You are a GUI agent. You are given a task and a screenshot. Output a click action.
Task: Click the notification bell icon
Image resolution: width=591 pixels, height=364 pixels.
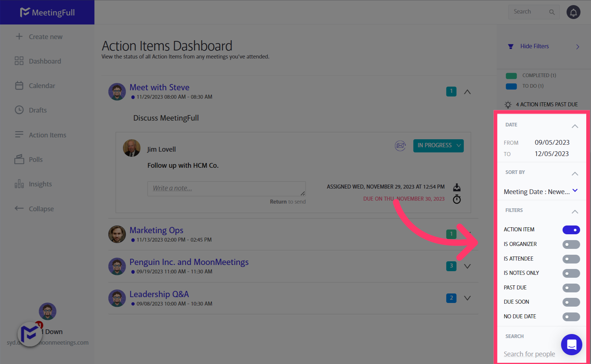coord(573,12)
